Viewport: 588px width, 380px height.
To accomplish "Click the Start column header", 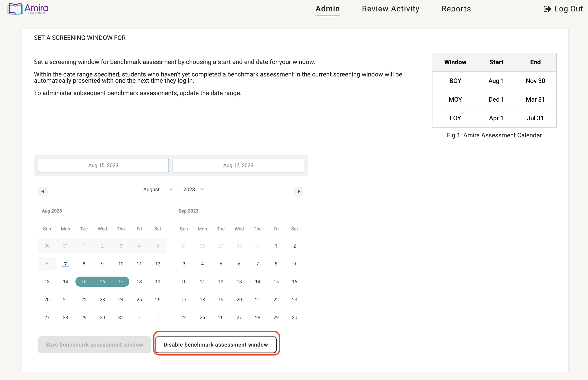I will coord(496,62).
